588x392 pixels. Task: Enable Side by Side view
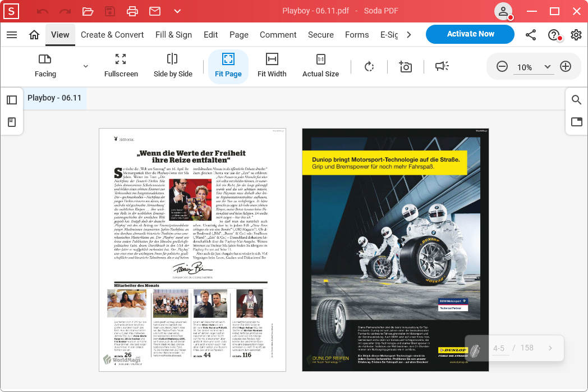pos(172,66)
